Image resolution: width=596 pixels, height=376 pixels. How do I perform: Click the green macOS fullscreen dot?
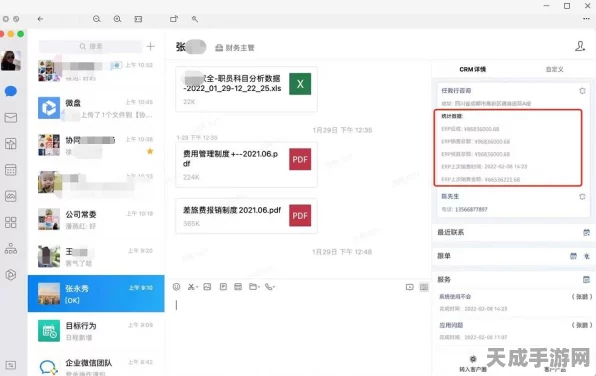21,34
